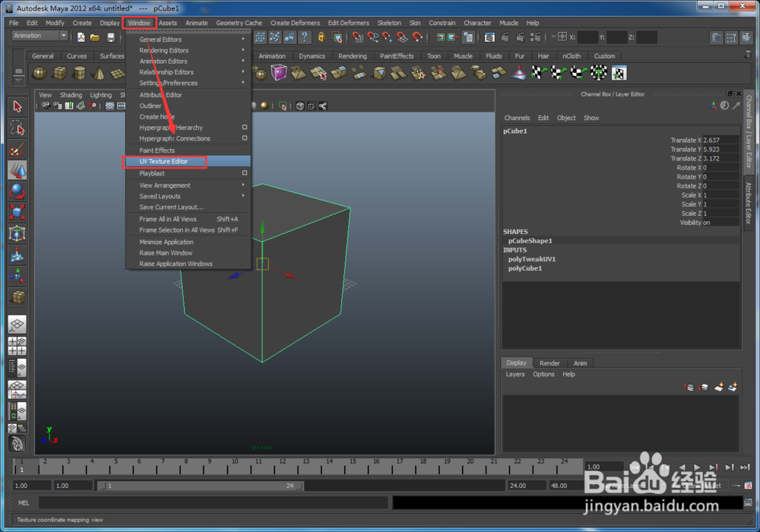
Task: Click the polygon sphere shelf icon
Action: coord(40,73)
